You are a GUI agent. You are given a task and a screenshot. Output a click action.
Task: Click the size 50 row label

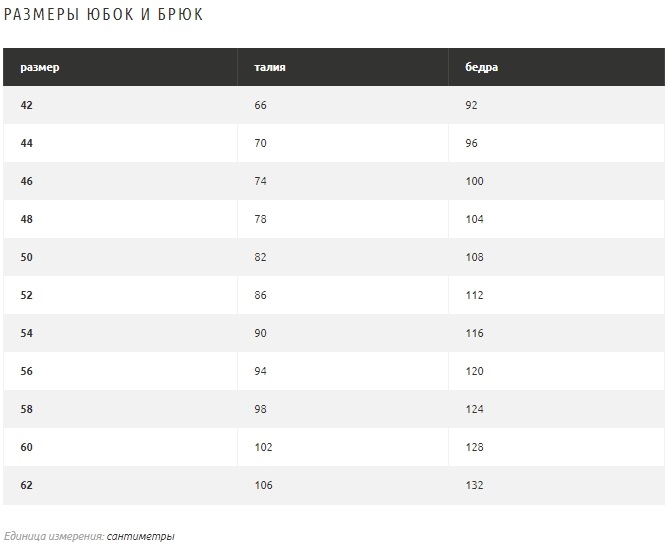[26, 257]
